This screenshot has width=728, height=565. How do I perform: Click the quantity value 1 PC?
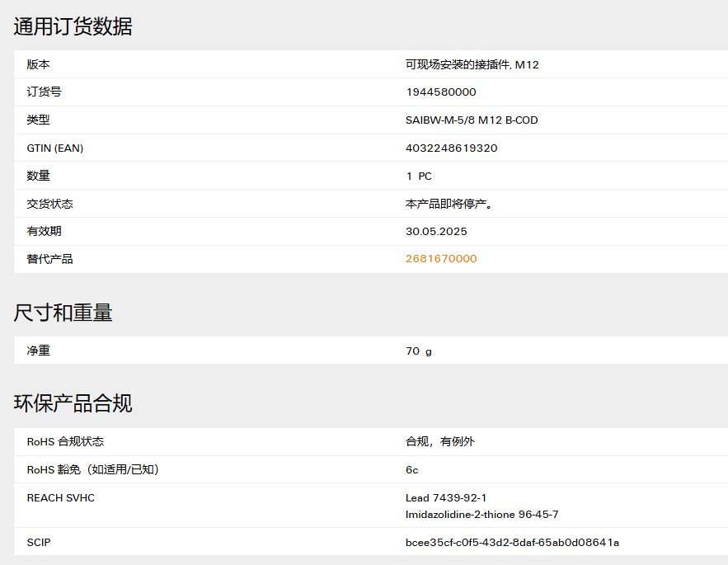(x=419, y=176)
